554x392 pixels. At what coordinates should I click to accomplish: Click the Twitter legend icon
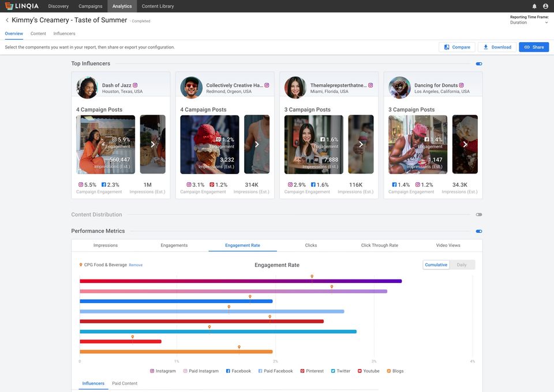point(333,371)
